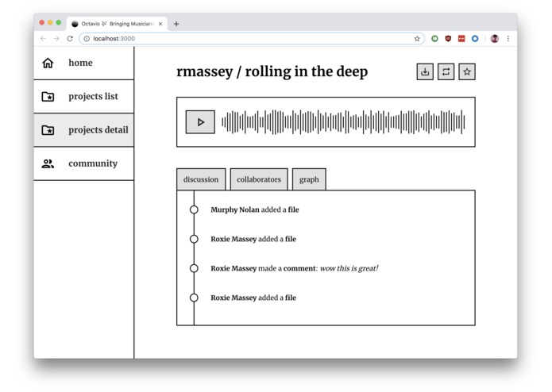Click the green circle extension icon
The height and width of the screenshot is (392, 552).
[x=434, y=39]
